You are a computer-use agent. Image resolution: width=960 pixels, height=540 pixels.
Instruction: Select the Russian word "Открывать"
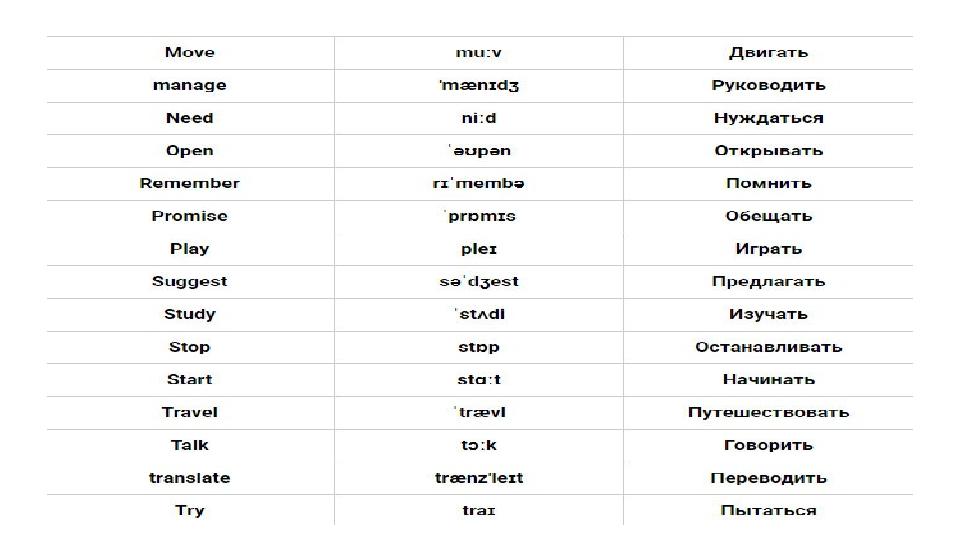pos(768,151)
